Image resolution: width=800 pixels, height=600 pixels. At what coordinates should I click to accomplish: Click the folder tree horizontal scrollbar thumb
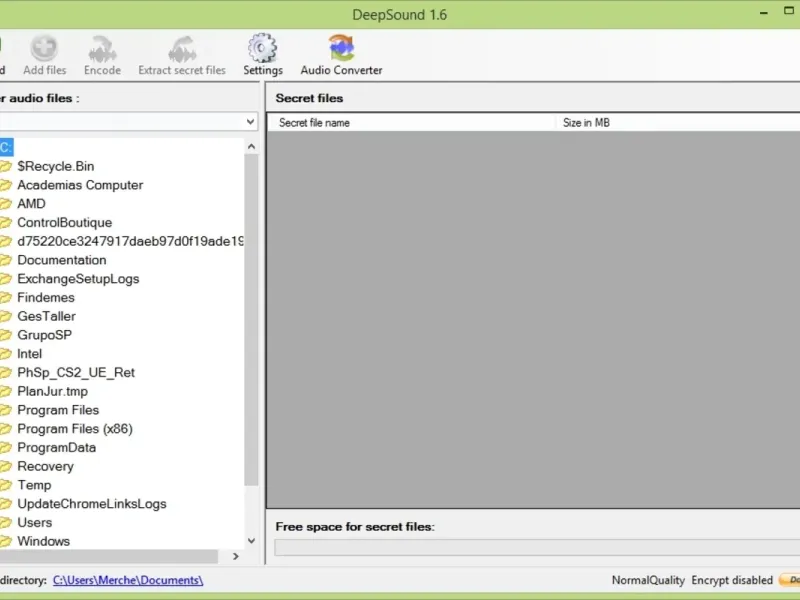pos(109,556)
